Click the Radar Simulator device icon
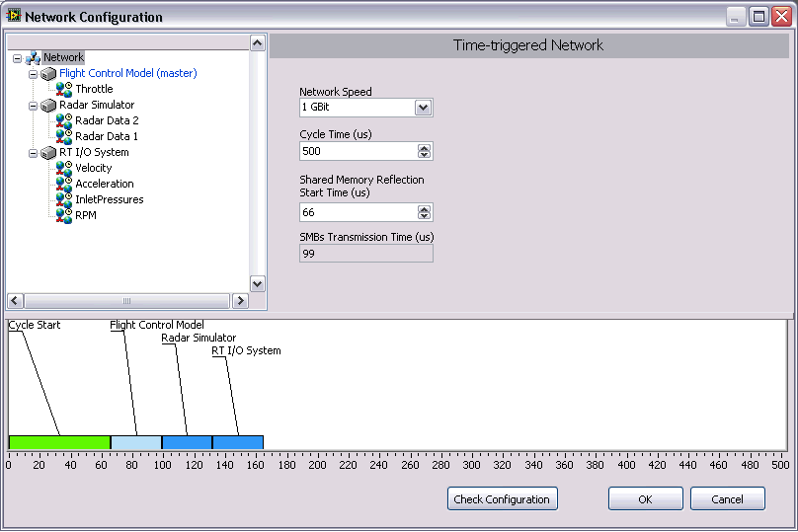 (48, 105)
